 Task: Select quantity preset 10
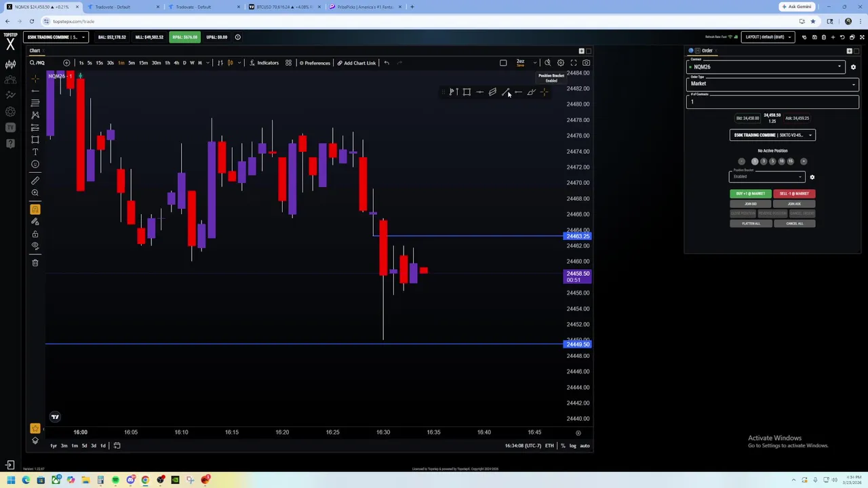point(781,161)
